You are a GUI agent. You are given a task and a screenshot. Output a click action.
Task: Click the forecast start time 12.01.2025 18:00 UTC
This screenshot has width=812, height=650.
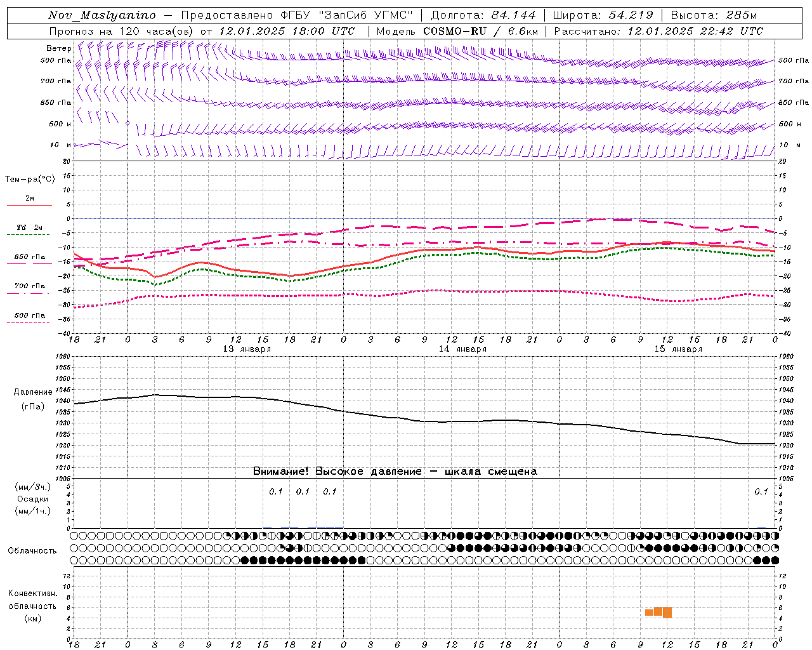287,31
